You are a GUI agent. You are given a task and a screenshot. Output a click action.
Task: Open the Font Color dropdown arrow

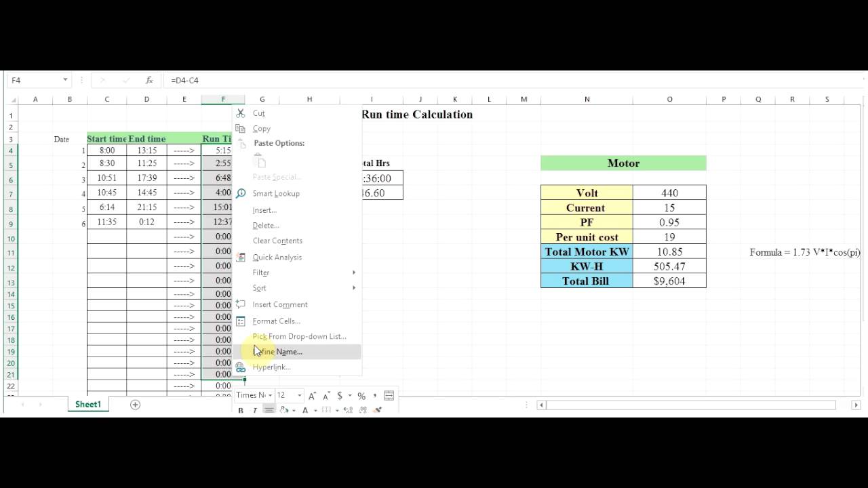(315, 411)
